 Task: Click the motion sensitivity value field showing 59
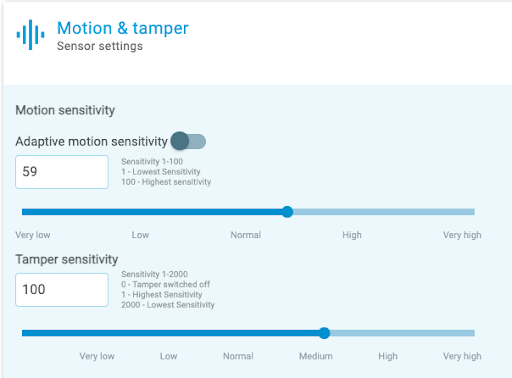[x=62, y=172]
